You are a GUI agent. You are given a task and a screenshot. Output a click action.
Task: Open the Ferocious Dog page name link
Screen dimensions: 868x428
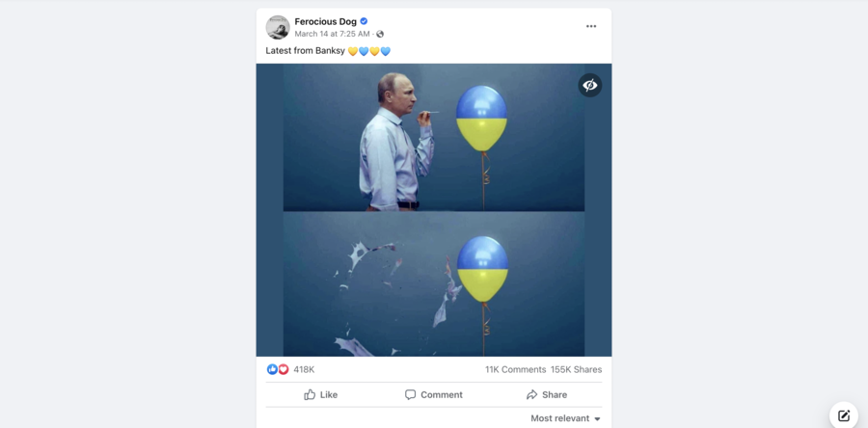[x=325, y=21]
